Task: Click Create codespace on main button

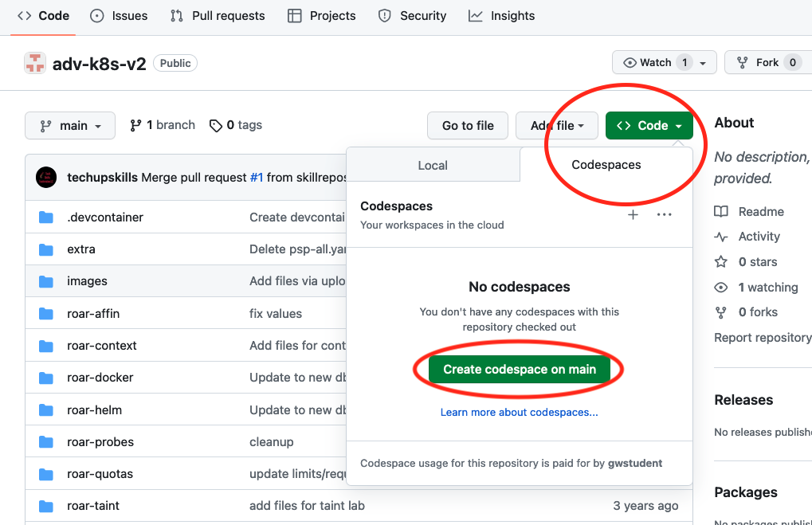Action: [520, 369]
